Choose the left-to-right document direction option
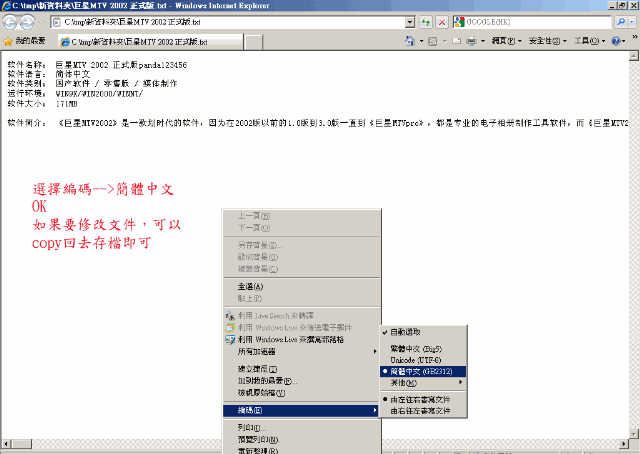 (x=427, y=399)
